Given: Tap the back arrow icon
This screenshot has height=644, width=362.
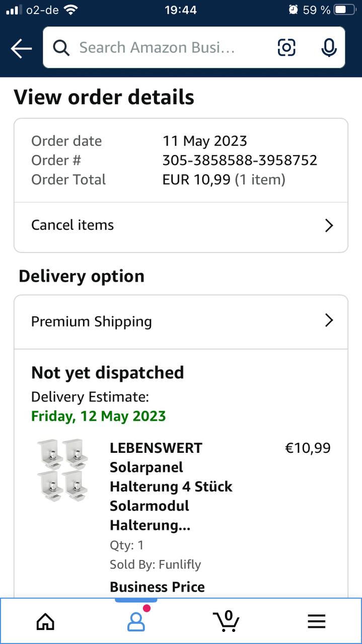Looking at the screenshot, I should pyautogui.click(x=21, y=48).
